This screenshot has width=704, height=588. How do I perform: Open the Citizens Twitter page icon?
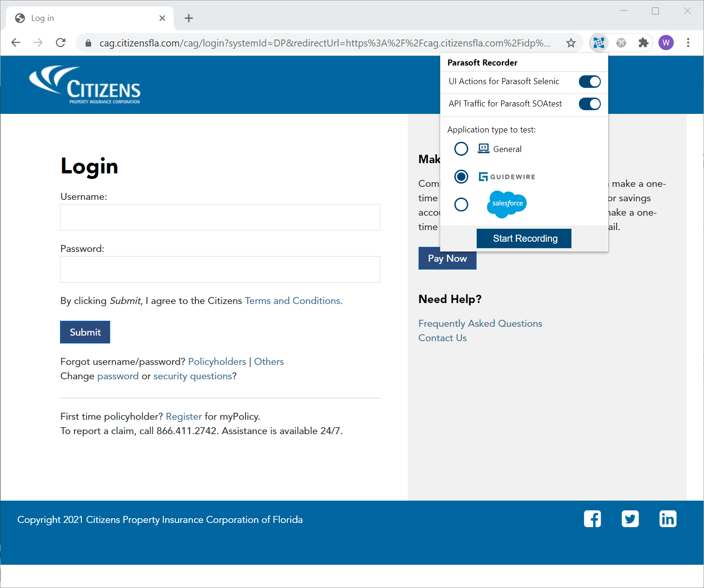630,519
